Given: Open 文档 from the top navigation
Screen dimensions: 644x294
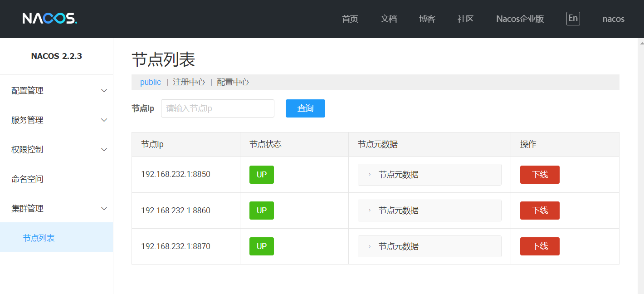Looking at the screenshot, I should (x=389, y=19).
